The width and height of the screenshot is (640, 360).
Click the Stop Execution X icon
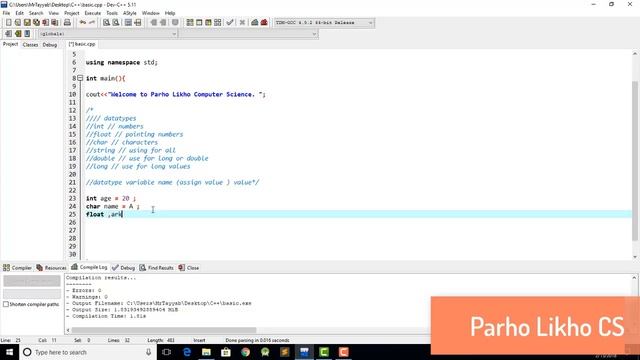point(242,22)
